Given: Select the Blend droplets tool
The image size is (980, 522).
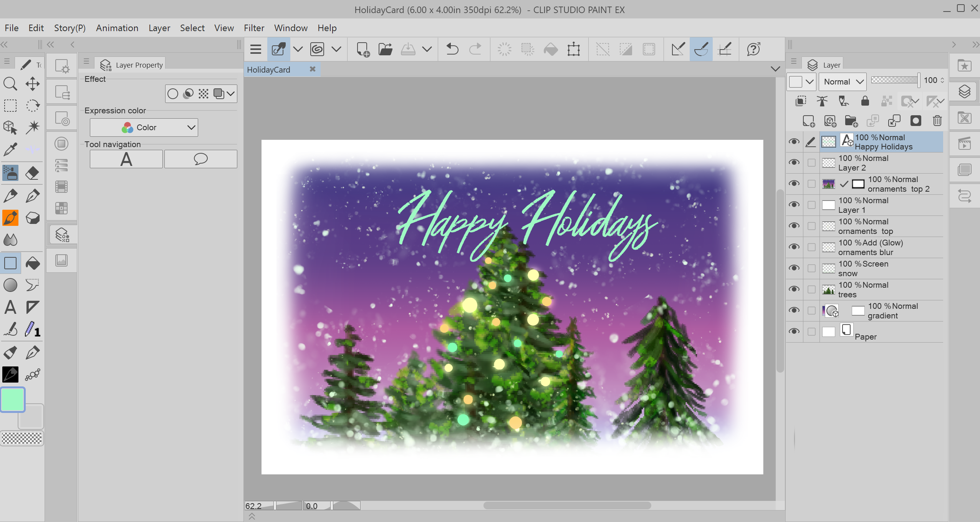Looking at the screenshot, I should point(10,240).
